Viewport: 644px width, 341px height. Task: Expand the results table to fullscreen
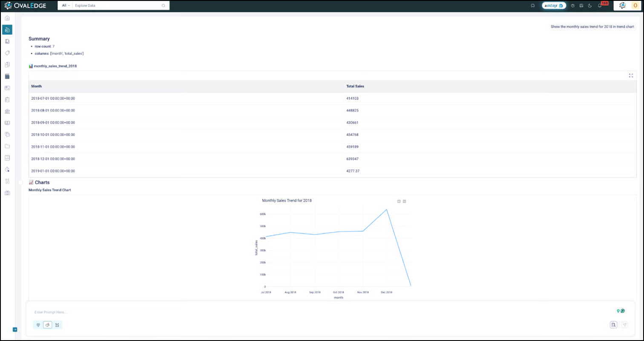click(631, 75)
